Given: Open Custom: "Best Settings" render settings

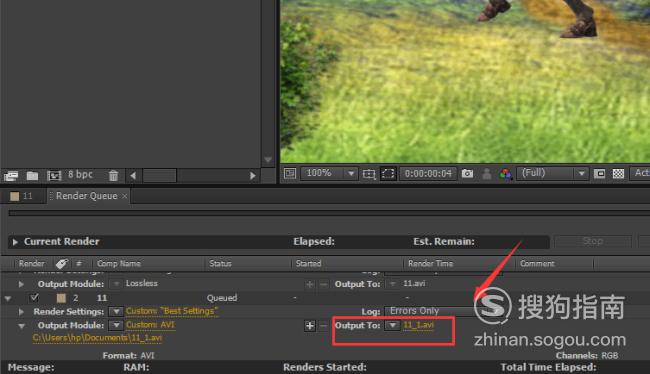Looking at the screenshot, I should (x=172, y=311).
